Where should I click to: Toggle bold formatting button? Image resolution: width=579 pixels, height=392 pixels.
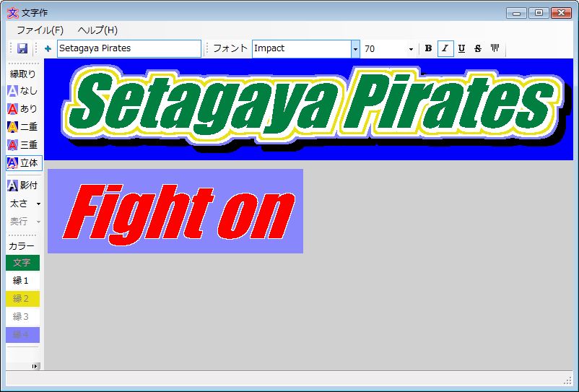click(428, 48)
